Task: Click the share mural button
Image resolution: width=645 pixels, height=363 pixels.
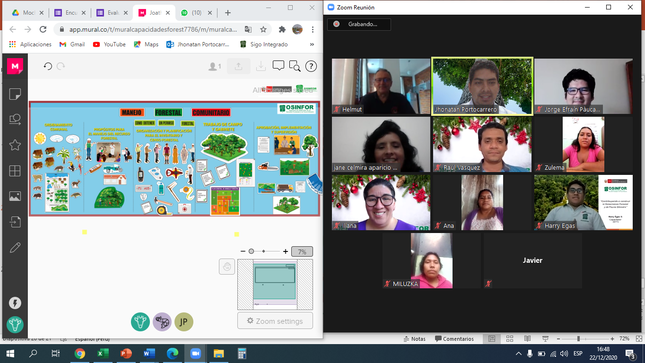Action: point(239,66)
